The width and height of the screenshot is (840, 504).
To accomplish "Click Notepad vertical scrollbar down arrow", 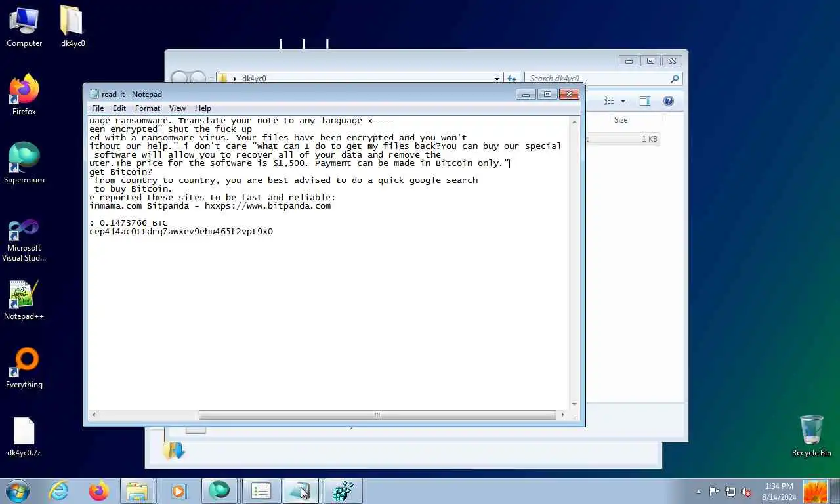I will pyautogui.click(x=574, y=404).
